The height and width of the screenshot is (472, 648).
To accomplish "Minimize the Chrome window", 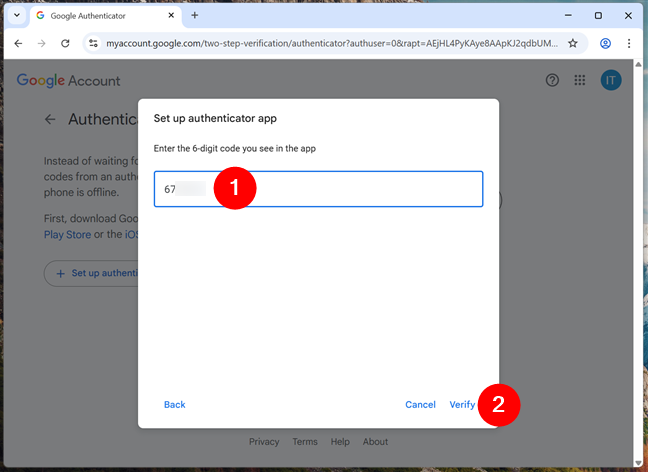I will coord(569,15).
